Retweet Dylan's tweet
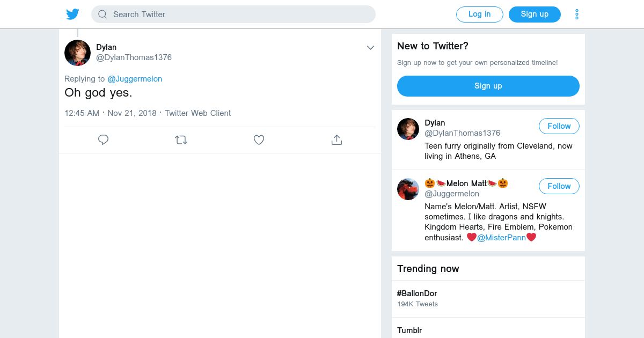Screen dimensions: 644x338 181,140
